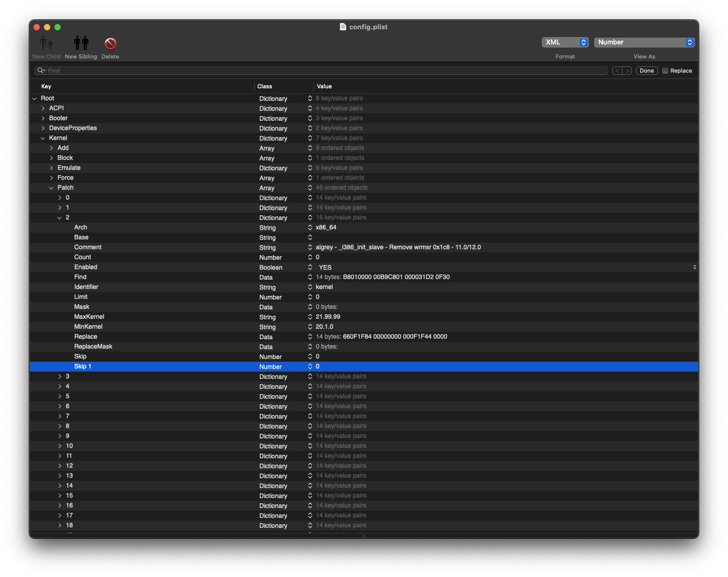
Task: Click the config.plist document title icon
Action: [343, 27]
